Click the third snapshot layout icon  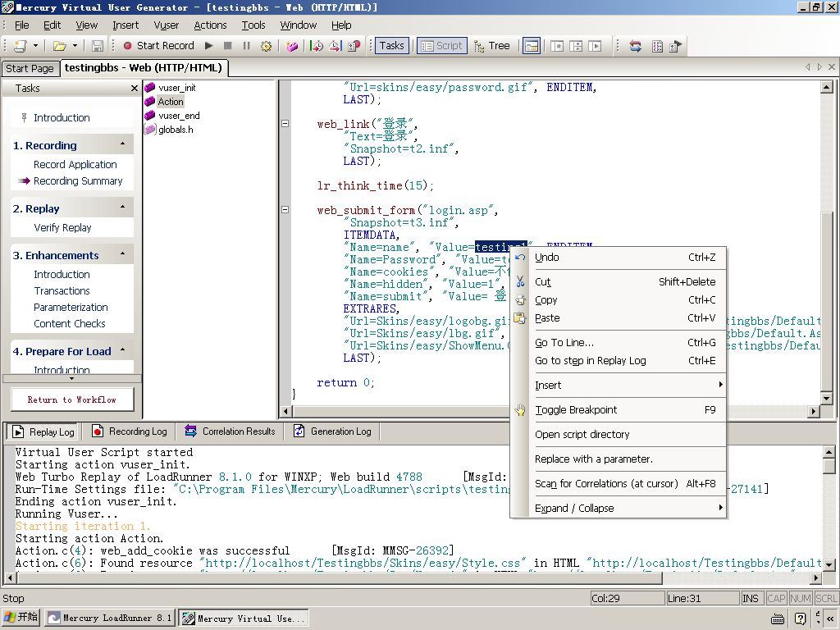click(x=595, y=46)
